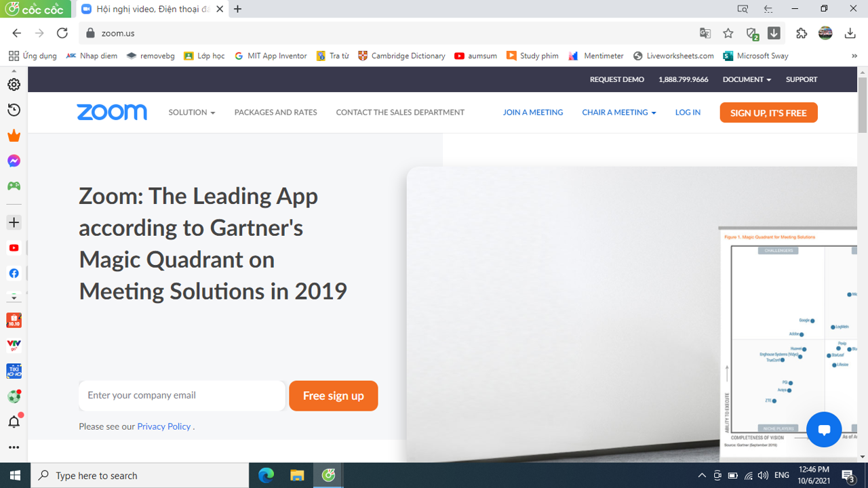Show more bookmarks with double chevron
This screenshot has height=488, width=868.
coord(854,56)
